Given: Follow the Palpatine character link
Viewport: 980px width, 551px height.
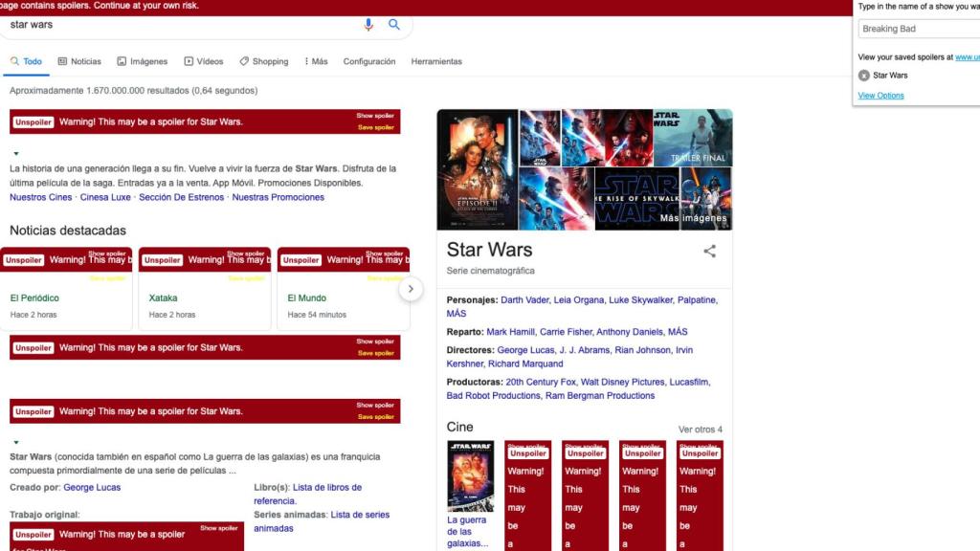Looking at the screenshot, I should click(x=697, y=299).
